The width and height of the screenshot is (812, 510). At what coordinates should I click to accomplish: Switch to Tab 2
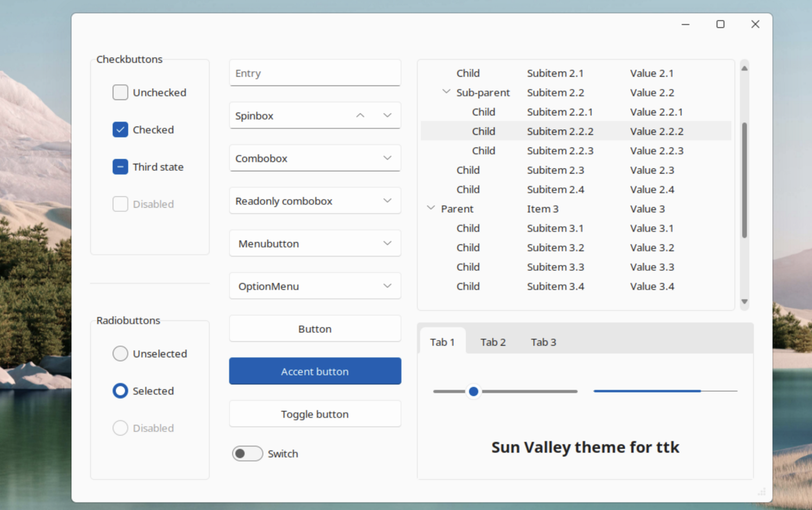tap(492, 342)
